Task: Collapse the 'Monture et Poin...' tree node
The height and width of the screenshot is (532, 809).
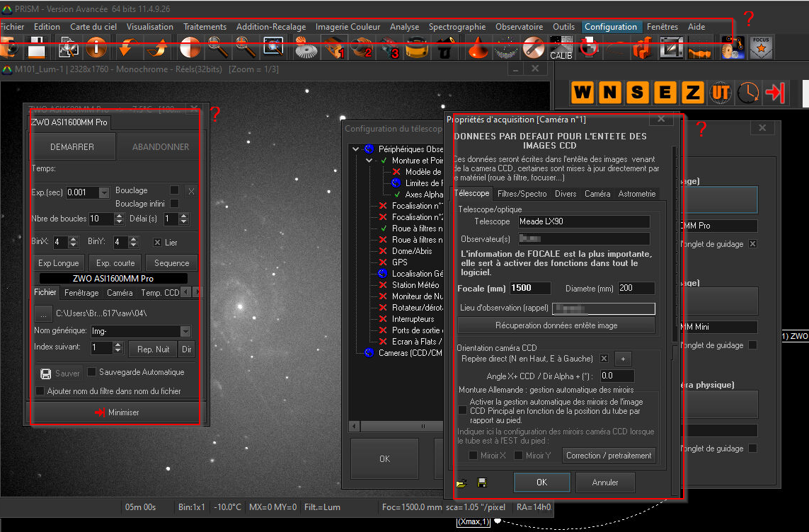Action: pos(369,161)
